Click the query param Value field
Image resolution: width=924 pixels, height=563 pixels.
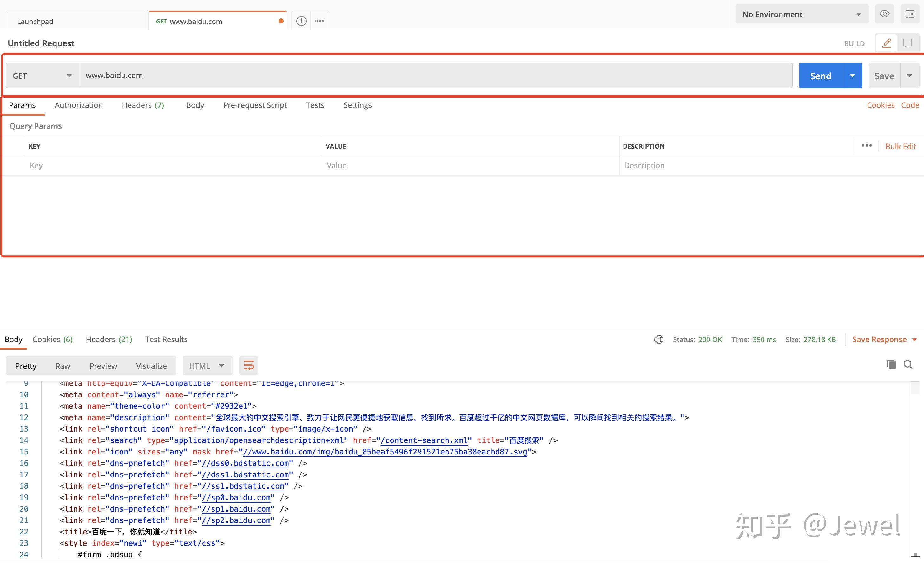tap(471, 166)
